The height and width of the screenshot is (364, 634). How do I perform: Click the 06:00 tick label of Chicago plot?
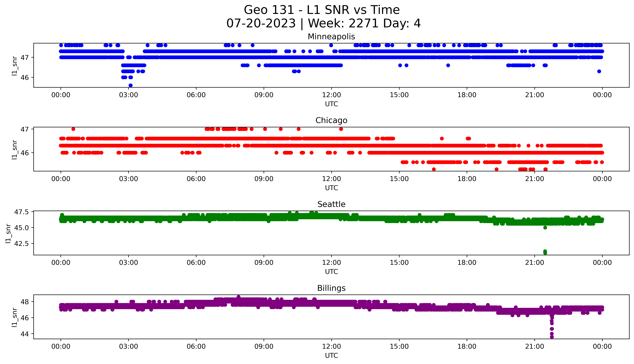pos(196,179)
